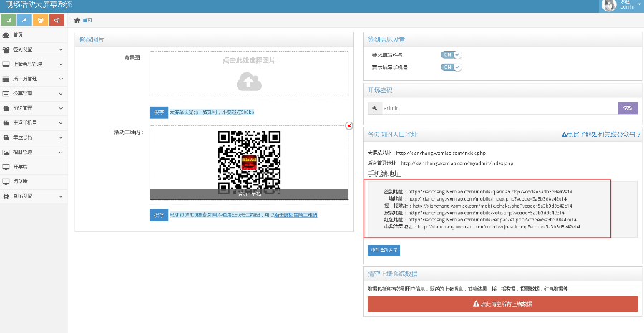644x333 pixels.
Task: Click the activity QR code image
Action: [x=249, y=162]
